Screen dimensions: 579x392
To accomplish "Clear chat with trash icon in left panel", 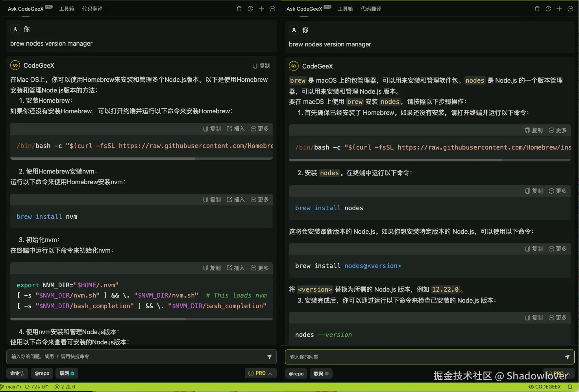I will (x=239, y=9).
